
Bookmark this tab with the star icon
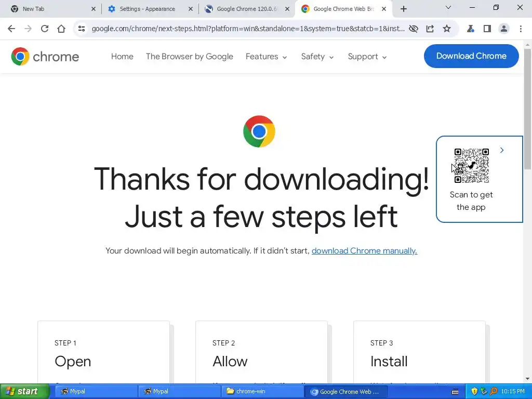[447, 29]
